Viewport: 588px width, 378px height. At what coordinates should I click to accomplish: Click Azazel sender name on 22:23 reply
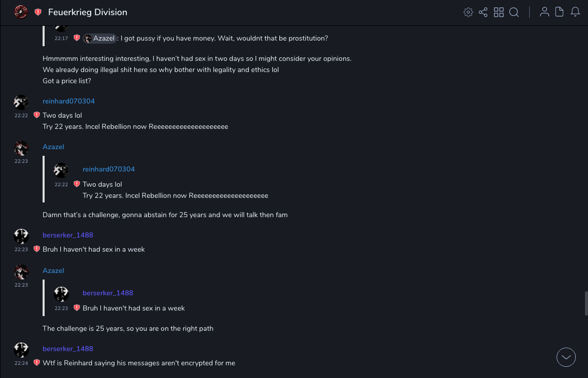53,147
